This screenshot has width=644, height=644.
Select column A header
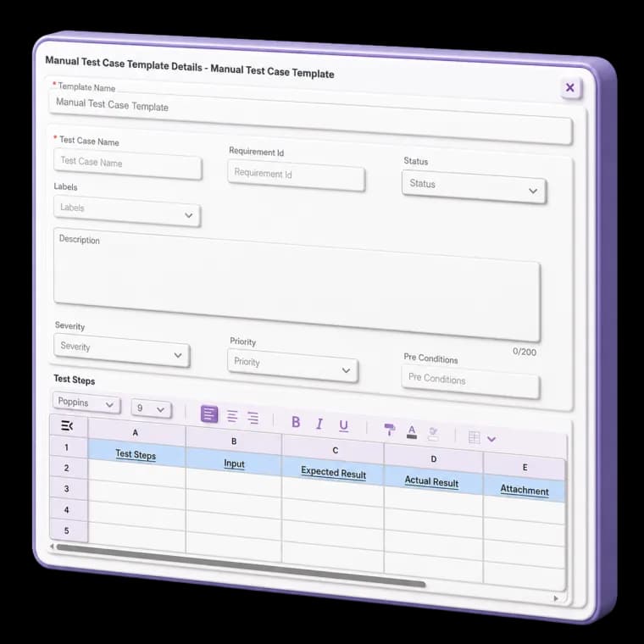pyautogui.click(x=135, y=433)
